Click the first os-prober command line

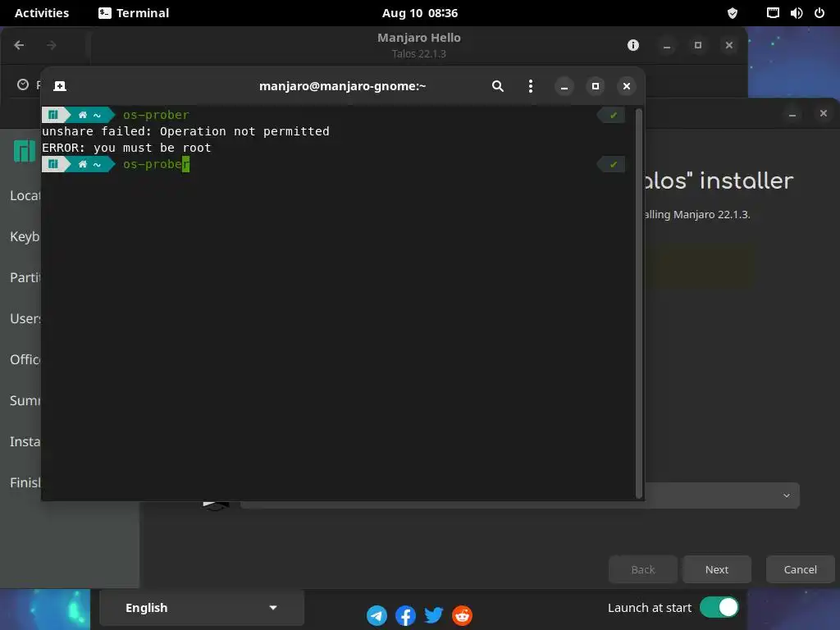[156, 115]
